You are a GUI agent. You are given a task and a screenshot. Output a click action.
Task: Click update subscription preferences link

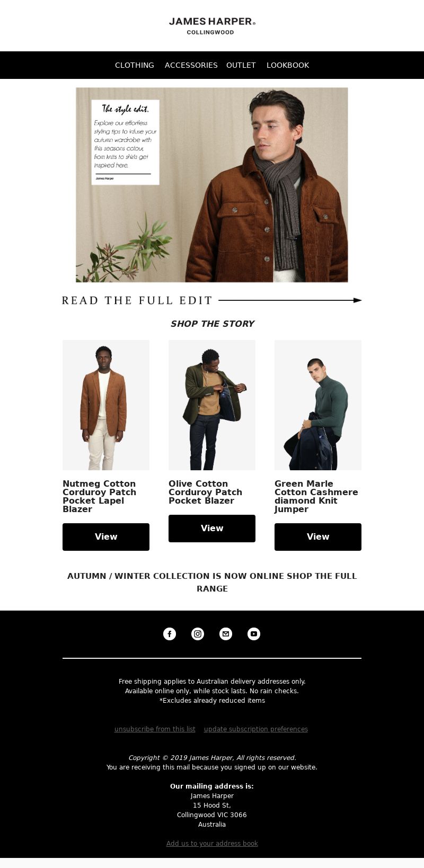256,729
